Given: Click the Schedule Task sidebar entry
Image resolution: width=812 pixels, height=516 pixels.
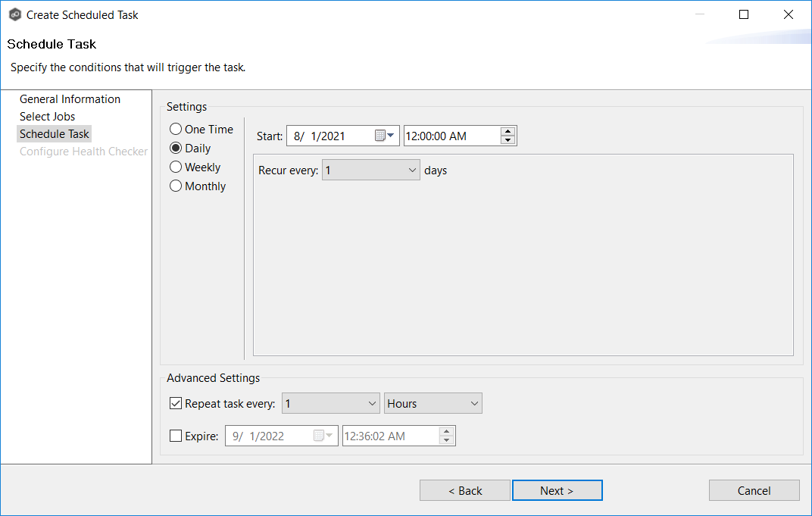Looking at the screenshot, I should coord(54,133).
